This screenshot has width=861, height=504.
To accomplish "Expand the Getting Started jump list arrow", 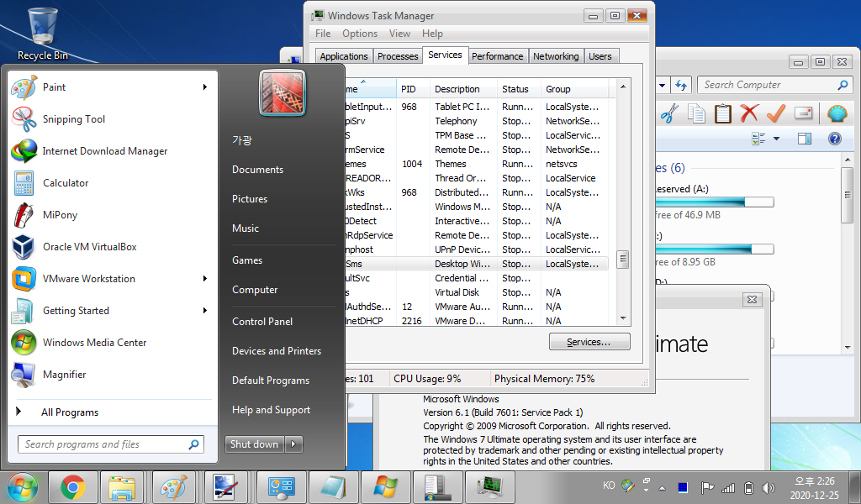I will 205,311.
